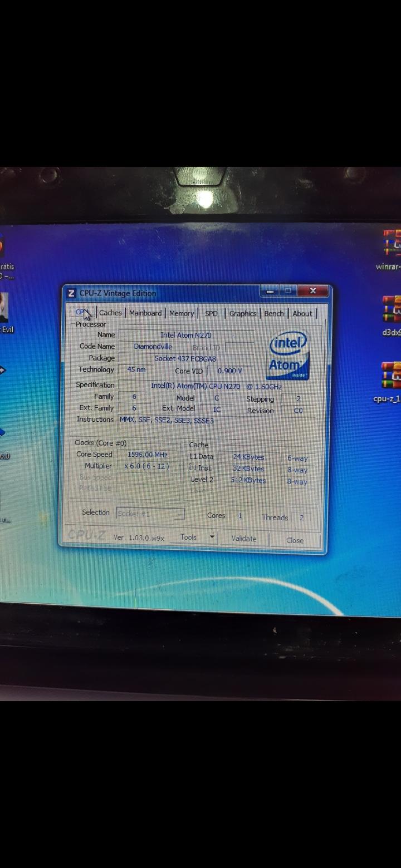Open the Mainboard tab
Screen dimensions: 401x868
click(145, 313)
